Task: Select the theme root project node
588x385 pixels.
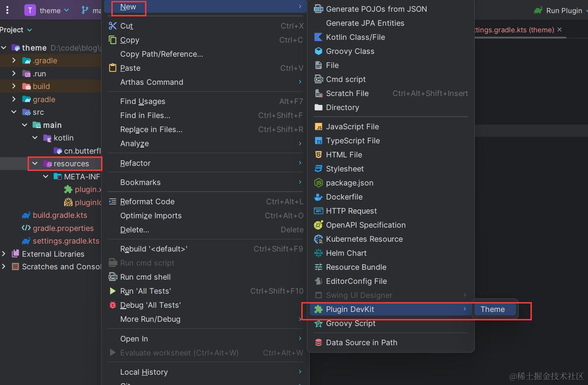Action: click(x=34, y=48)
